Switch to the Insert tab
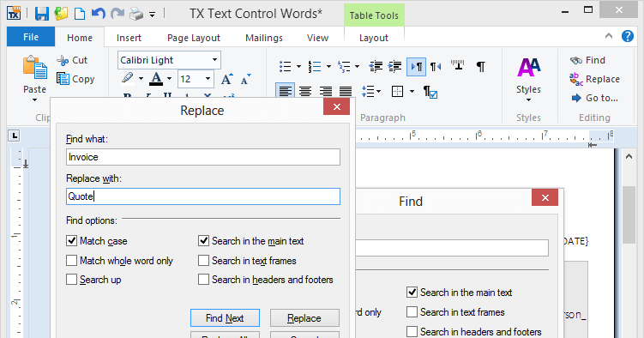The height and width of the screenshot is (338, 644). click(129, 38)
